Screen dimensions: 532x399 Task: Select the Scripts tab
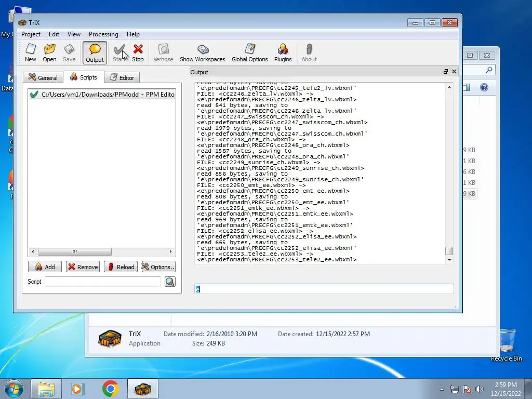(x=84, y=77)
